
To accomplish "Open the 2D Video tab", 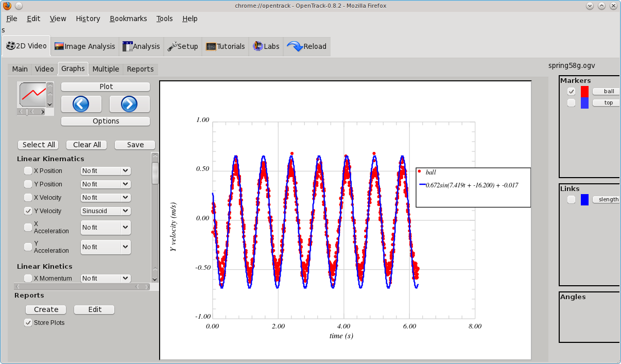I will click(26, 46).
